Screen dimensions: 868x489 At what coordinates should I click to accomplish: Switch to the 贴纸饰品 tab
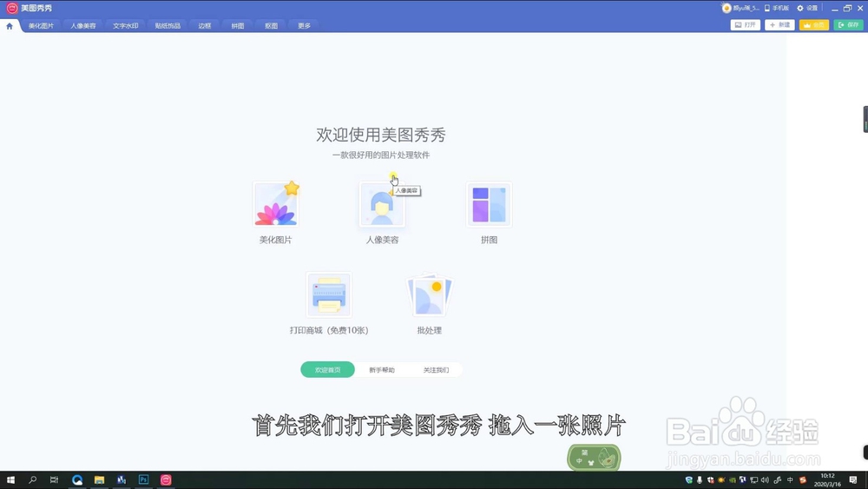[168, 25]
